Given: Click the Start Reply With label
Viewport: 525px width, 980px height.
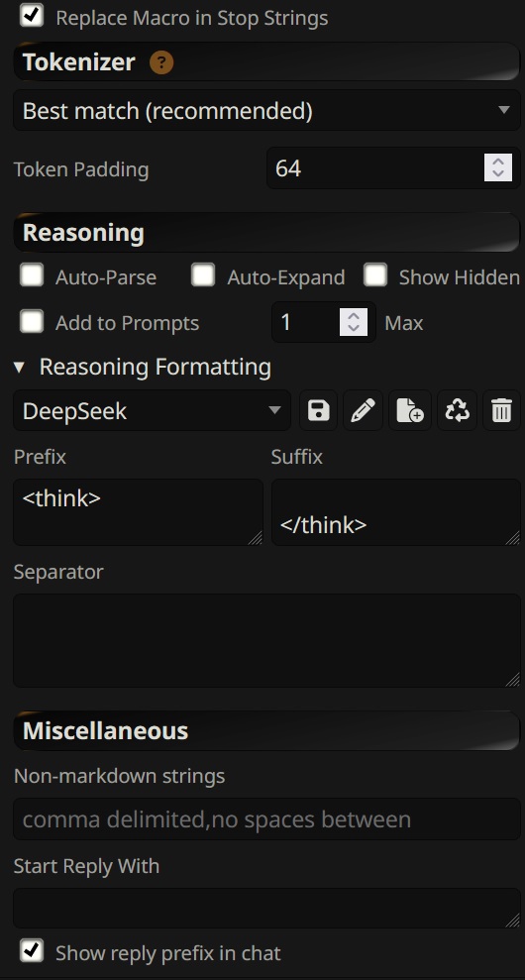Looking at the screenshot, I should 86,866.
